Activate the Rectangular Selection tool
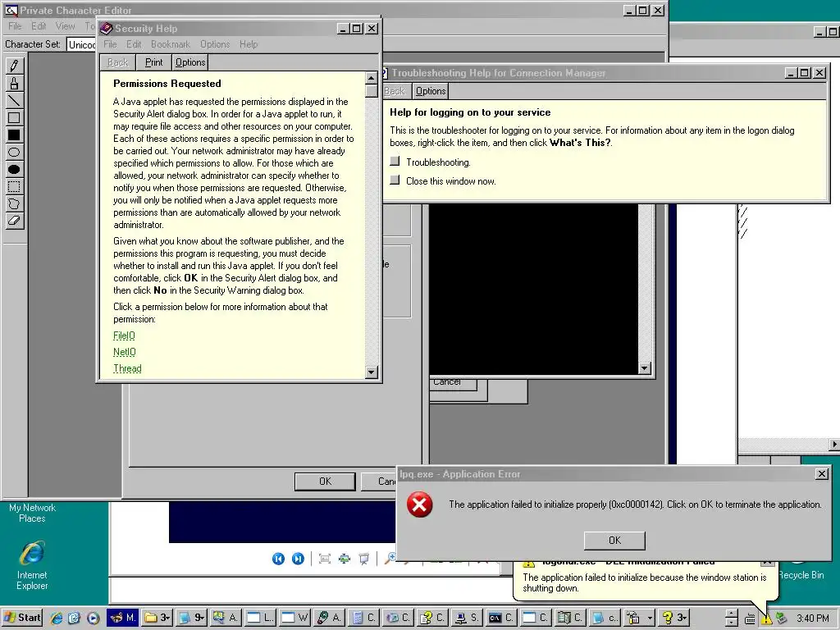This screenshot has width=840, height=630. [x=14, y=186]
